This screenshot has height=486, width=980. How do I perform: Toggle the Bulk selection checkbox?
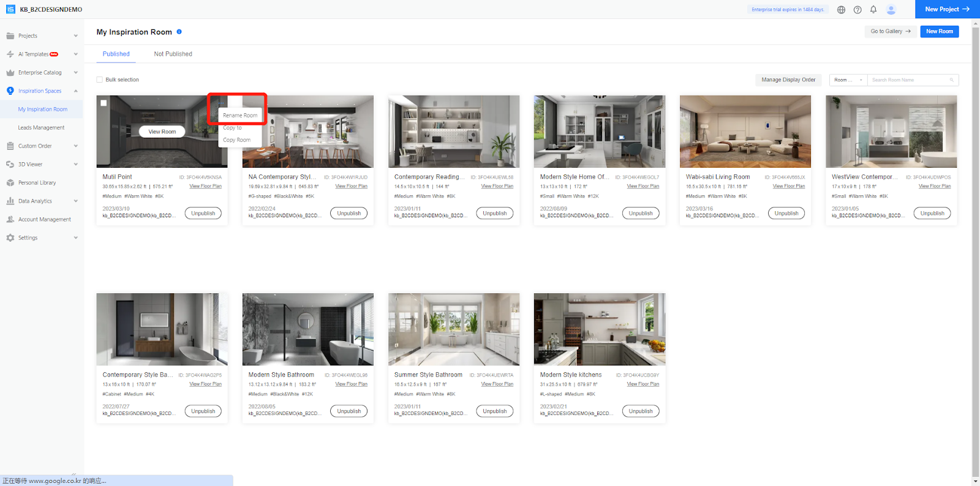(x=100, y=80)
